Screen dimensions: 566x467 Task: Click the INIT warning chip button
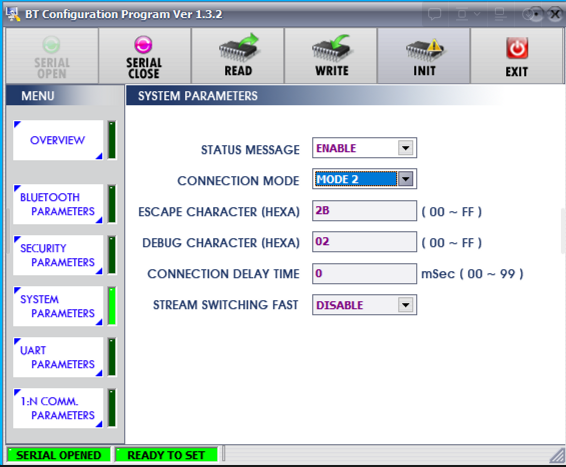tap(424, 56)
